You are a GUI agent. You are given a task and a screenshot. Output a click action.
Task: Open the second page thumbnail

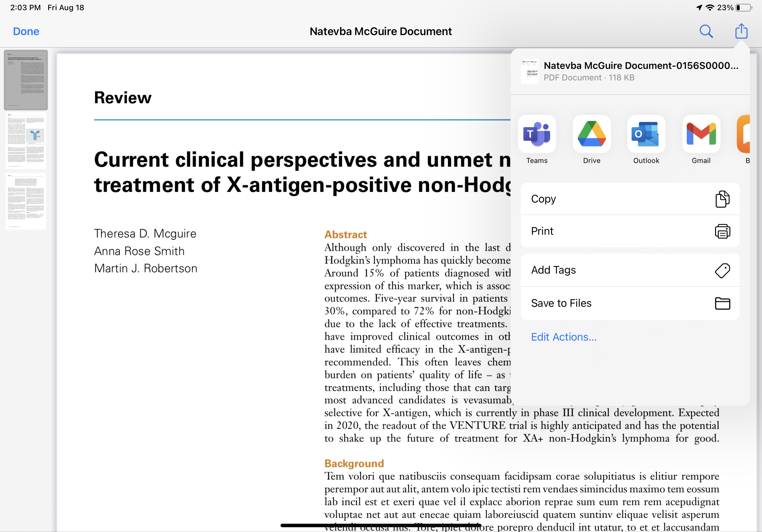pos(26,141)
